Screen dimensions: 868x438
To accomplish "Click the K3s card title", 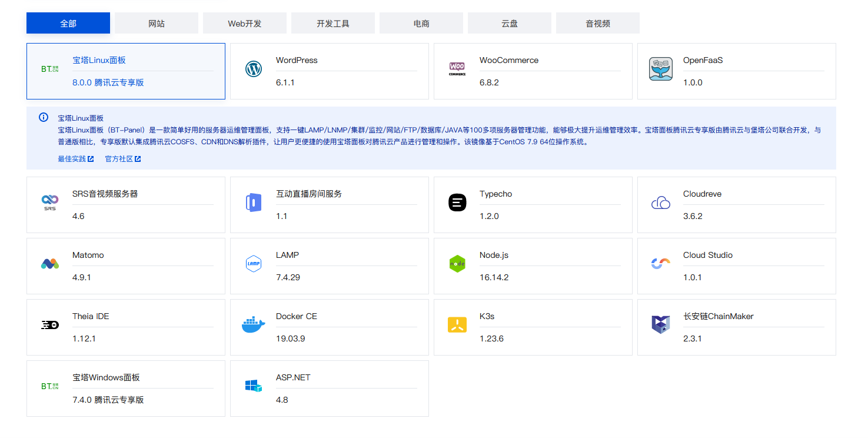I will coord(487,316).
